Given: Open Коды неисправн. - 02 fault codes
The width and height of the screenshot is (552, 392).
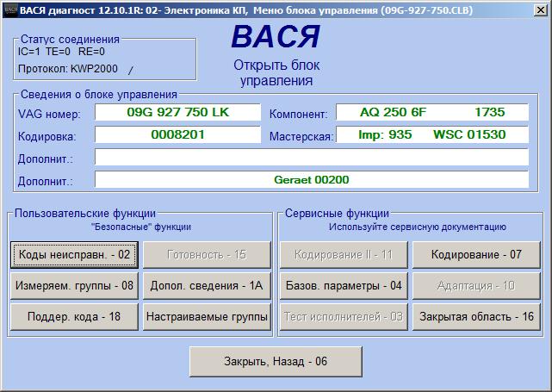Looking at the screenshot, I should (x=74, y=255).
